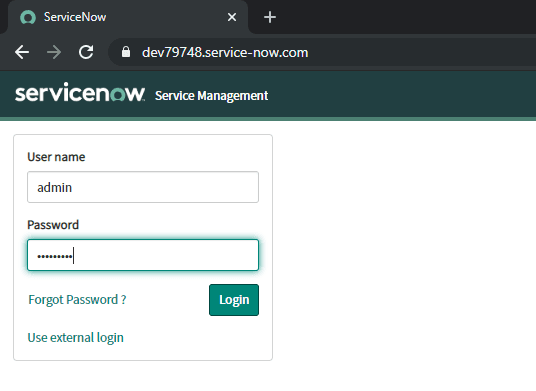The image size is (536, 391).
Task: Open the Forgot Password link
Action: click(x=77, y=300)
